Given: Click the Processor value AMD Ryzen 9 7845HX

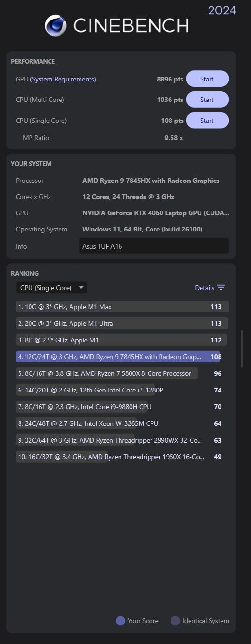Looking at the screenshot, I should click(151, 181).
